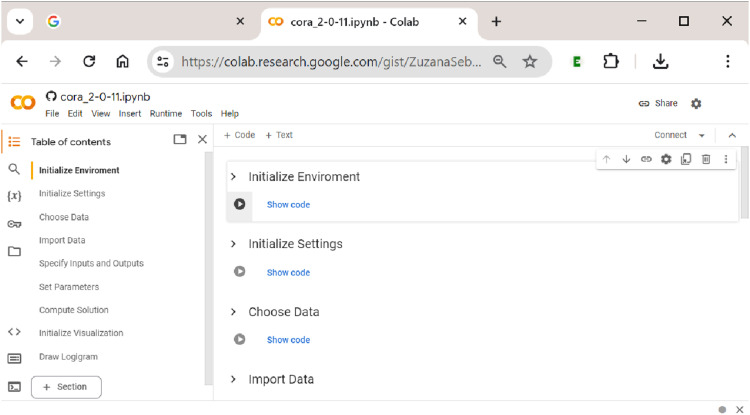Add a new Section button
The width and height of the screenshot is (750, 415).
click(x=66, y=387)
